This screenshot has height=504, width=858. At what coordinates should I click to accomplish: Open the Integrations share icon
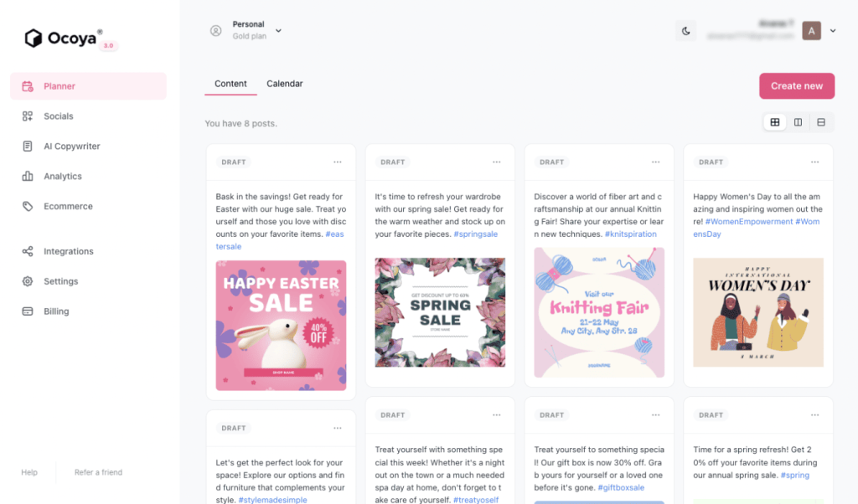click(28, 251)
